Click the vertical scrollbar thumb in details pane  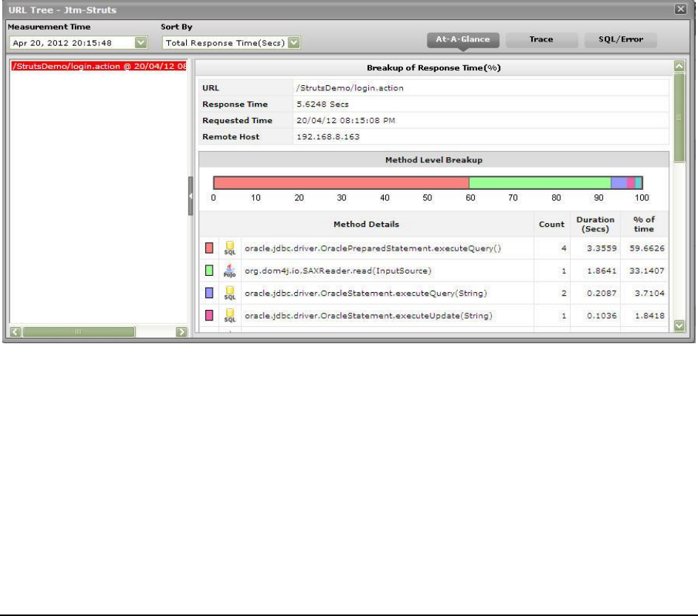click(679, 118)
